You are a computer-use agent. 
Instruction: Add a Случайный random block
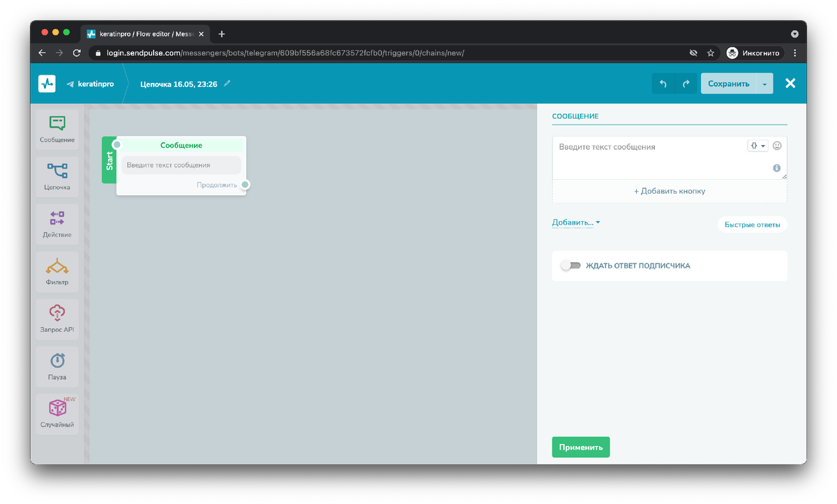pos(57,413)
